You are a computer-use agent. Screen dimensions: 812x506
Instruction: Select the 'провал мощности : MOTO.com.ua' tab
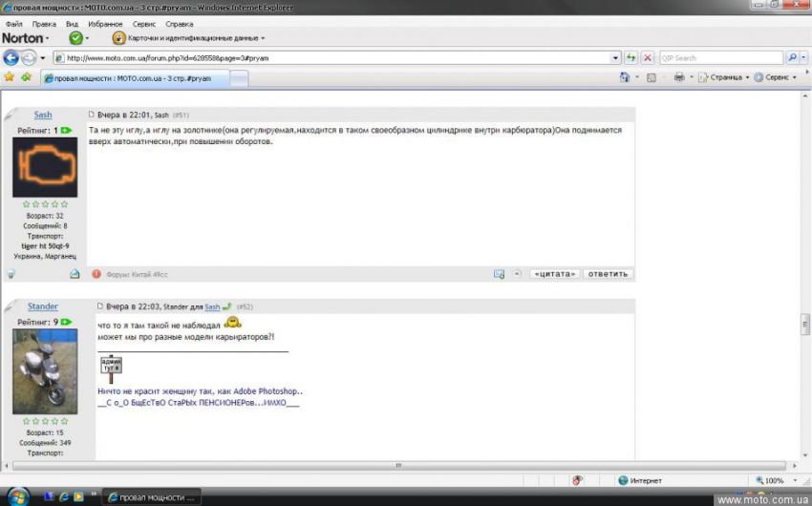pos(134,78)
